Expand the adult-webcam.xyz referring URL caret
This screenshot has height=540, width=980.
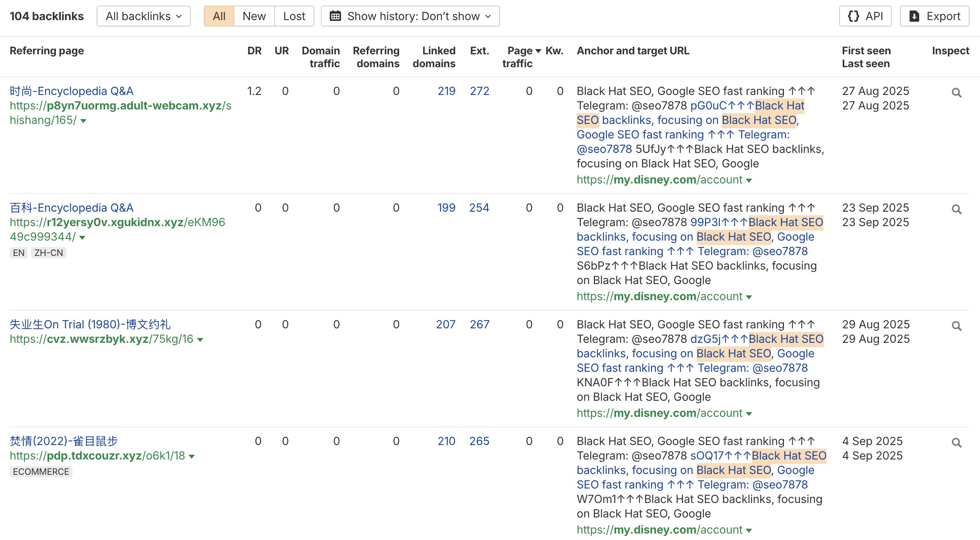(83, 121)
